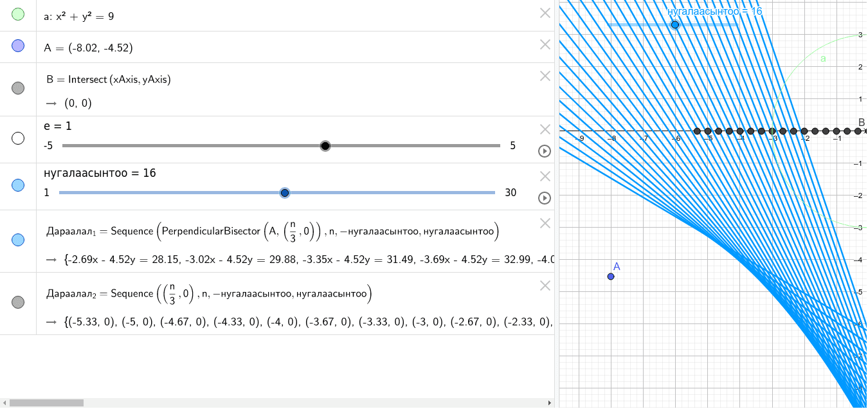The image size is (868, 409).
Task: Toggle visibility of Дараалал₁ sequence
Action: tap(18, 240)
